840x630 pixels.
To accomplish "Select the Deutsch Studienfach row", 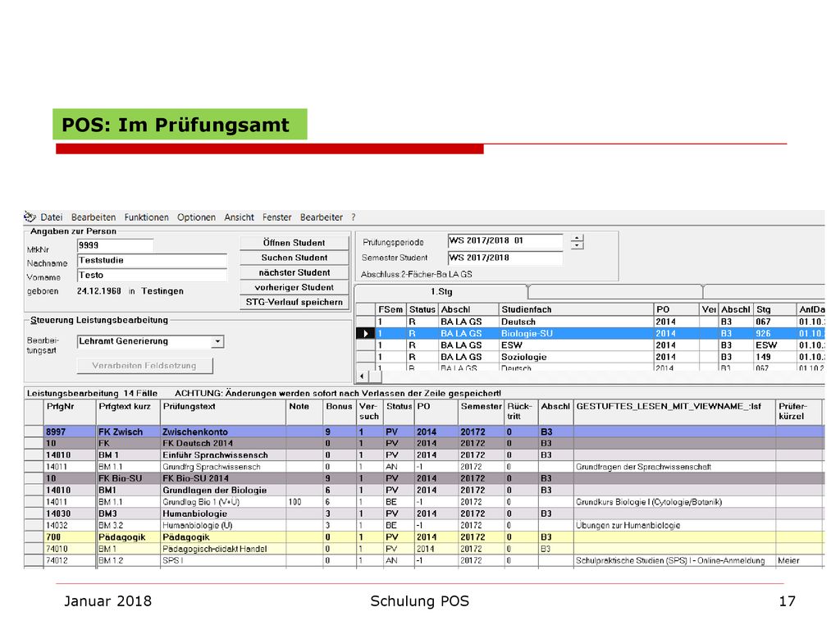I will (589, 322).
